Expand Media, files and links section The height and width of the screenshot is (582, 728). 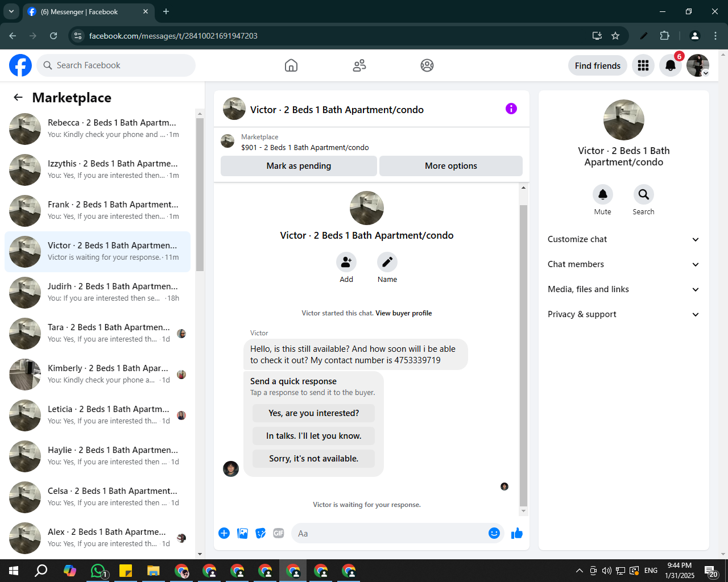(624, 289)
